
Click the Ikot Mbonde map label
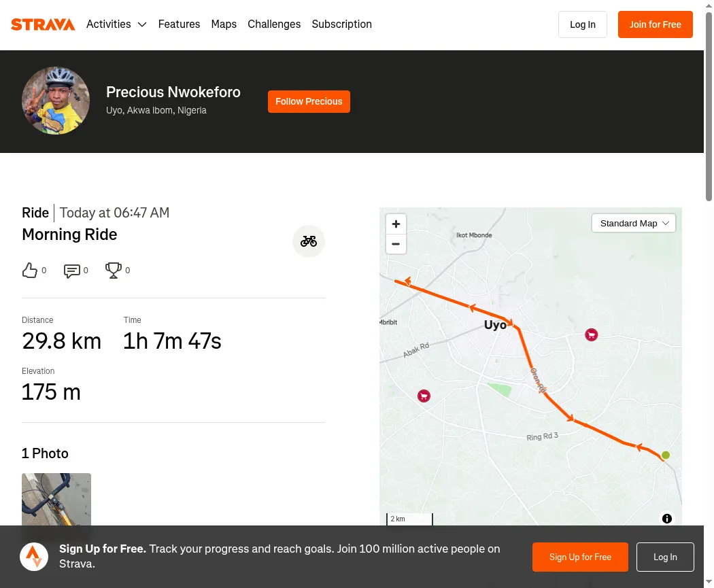point(474,235)
